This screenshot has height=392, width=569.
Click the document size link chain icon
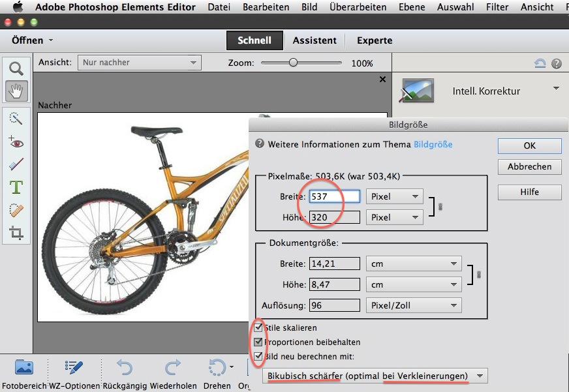(x=479, y=275)
